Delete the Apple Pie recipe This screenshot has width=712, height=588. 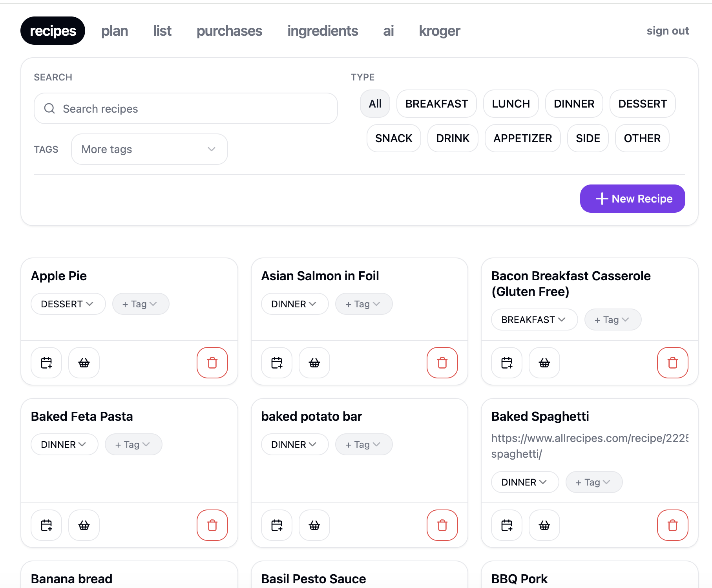[212, 363]
